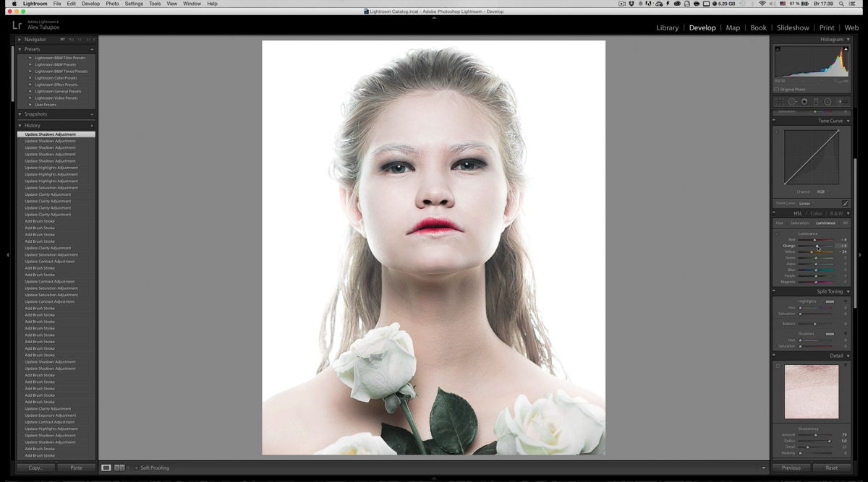Screen dimensions: 868x482
Task: Open the Channel RGB dropdown
Action: point(823,191)
